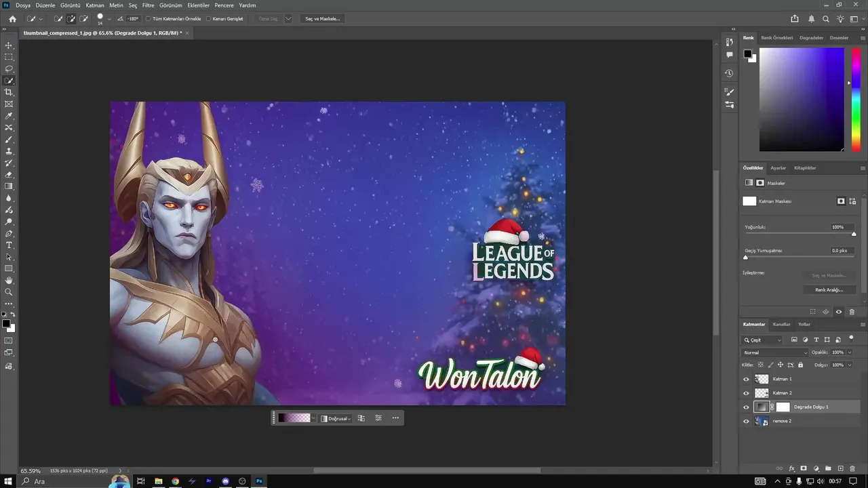Select the Type tool
The width and height of the screenshot is (868, 488).
coord(9,245)
